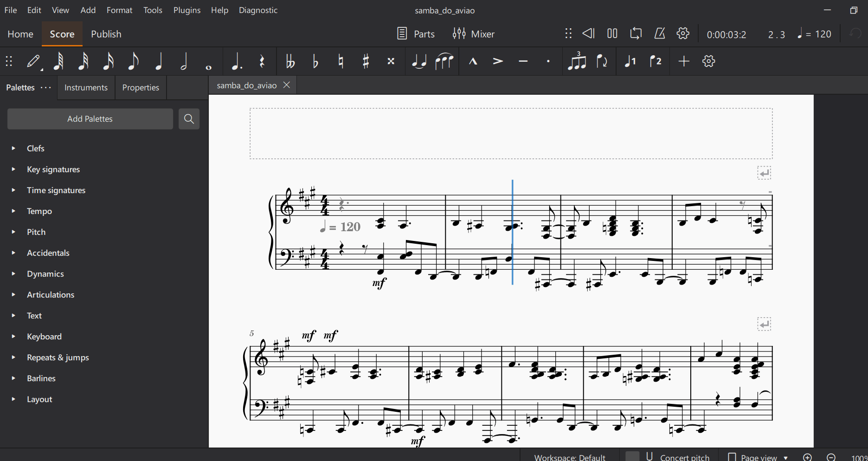Expand the Key signatures palette
This screenshot has height=461, width=868.
click(x=13, y=169)
